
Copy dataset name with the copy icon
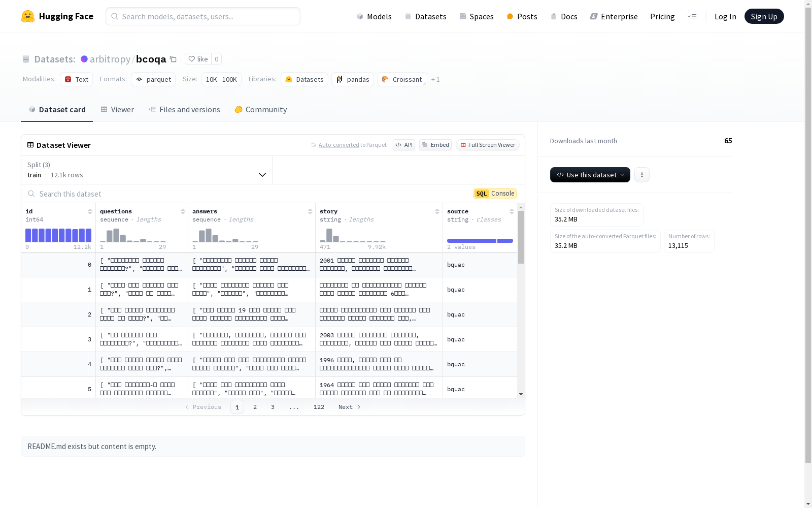click(x=173, y=59)
